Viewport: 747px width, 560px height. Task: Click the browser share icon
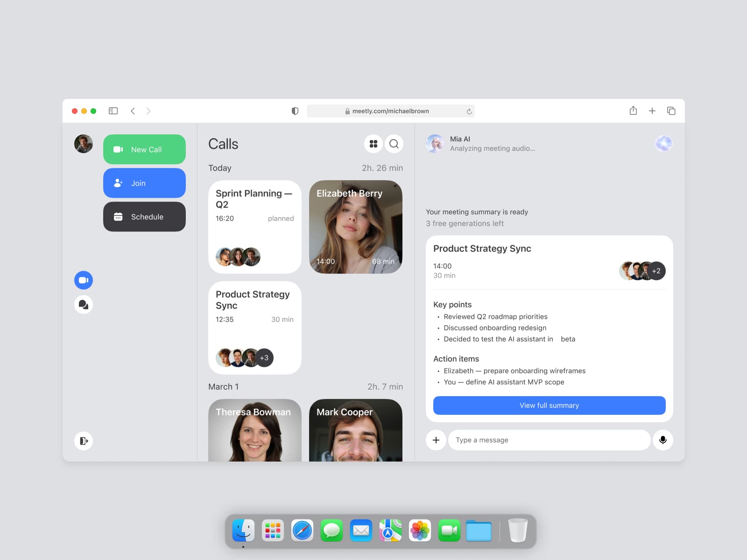tap(633, 111)
